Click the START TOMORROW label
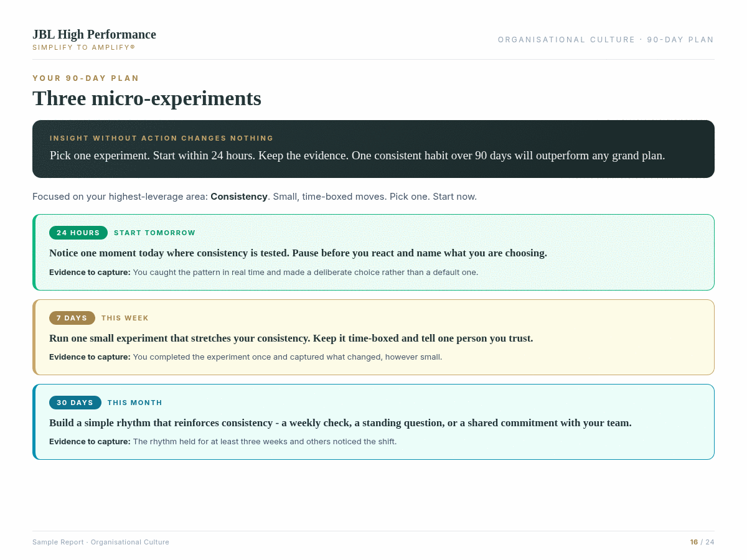Image resolution: width=747 pixels, height=560 pixels. pyautogui.click(x=155, y=233)
